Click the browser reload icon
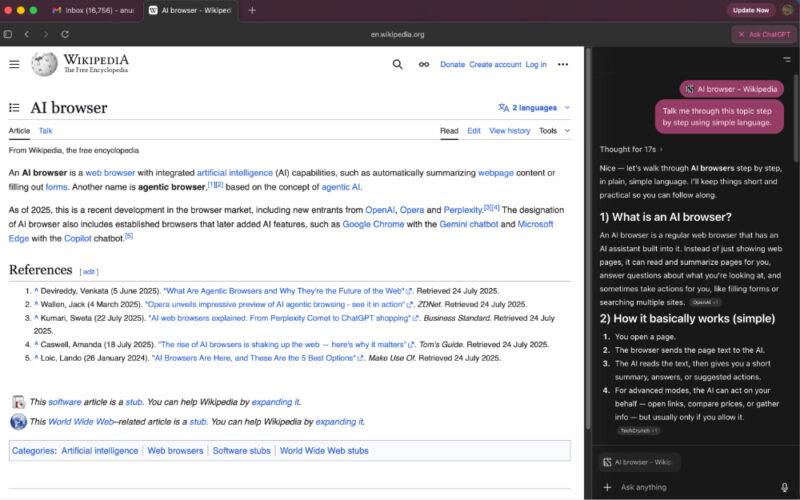800x500 pixels. (x=65, y=34)
